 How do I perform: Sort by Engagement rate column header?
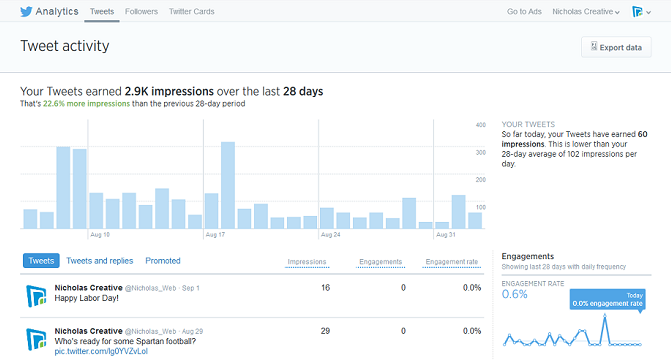coord(451,262)
